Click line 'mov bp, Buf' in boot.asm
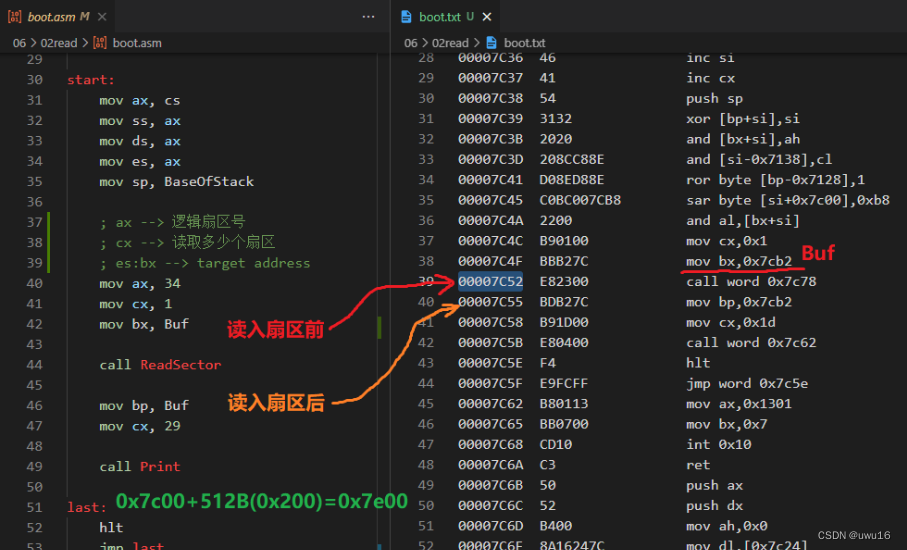 click(143, 405)
